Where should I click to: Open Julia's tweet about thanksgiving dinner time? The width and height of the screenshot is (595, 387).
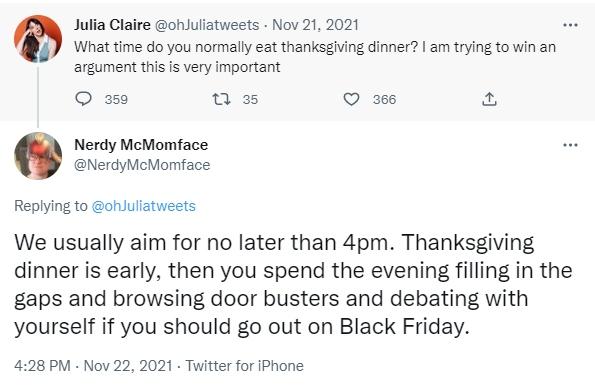pos(315,57)
